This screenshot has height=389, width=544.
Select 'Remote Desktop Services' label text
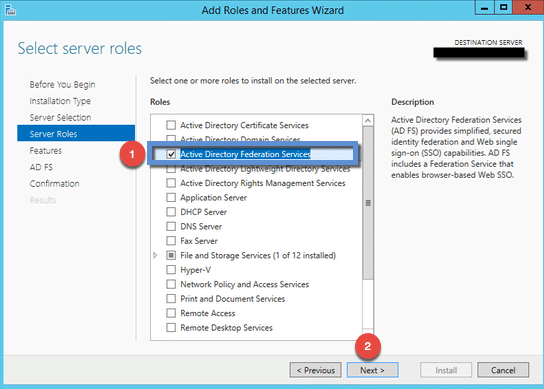[226, 328]
